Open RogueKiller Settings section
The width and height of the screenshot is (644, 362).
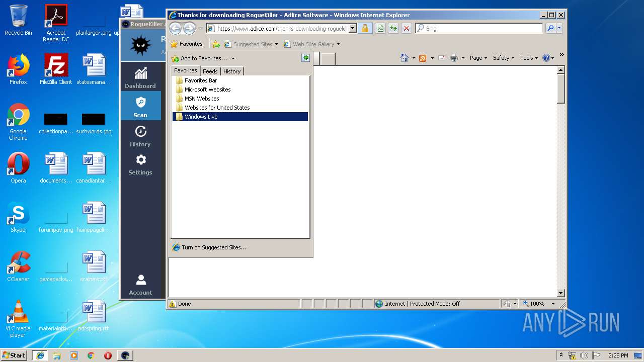coord(140,164)
